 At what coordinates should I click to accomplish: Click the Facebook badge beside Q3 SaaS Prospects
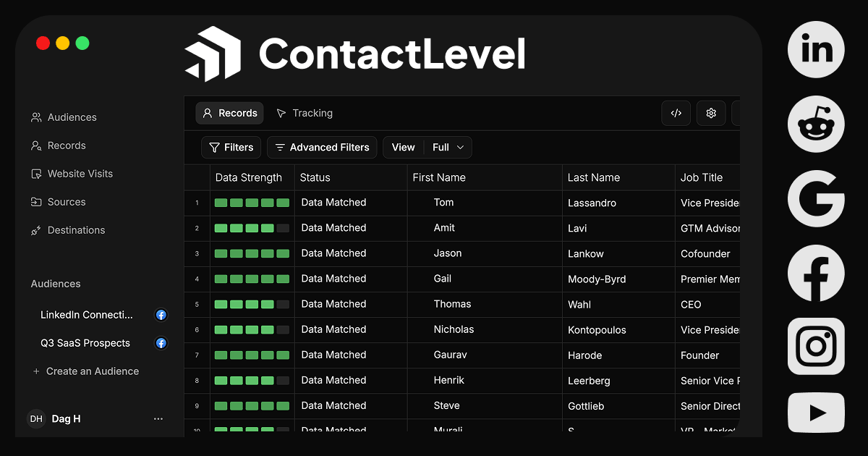coord(161,343)
